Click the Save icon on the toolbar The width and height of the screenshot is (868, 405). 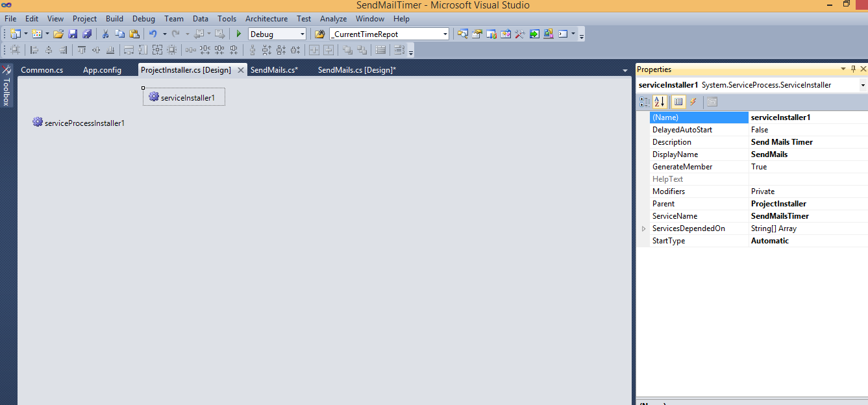(x=72, y=33)
